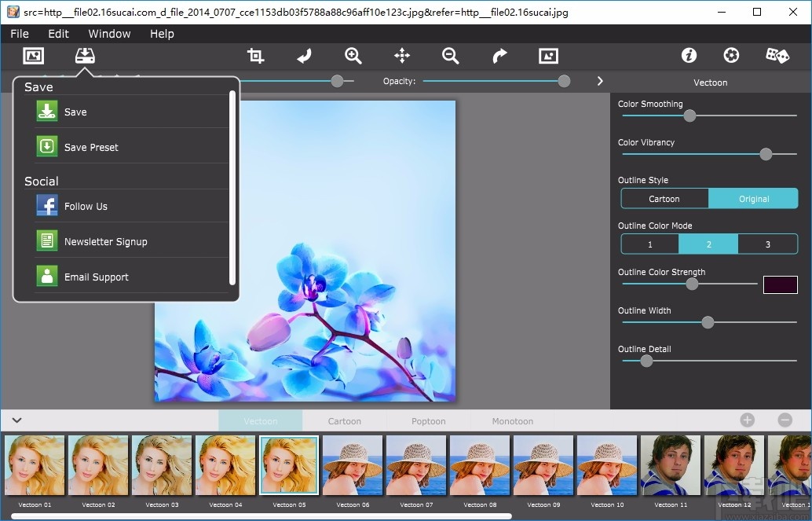Choose Outline Color Mode 3
Screen dimensions: 812x521
[767, 244]
